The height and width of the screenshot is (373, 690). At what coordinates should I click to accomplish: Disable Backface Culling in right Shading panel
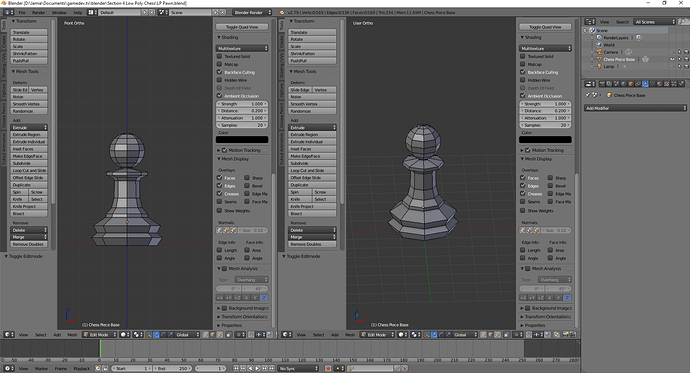[x=523, y=72]
